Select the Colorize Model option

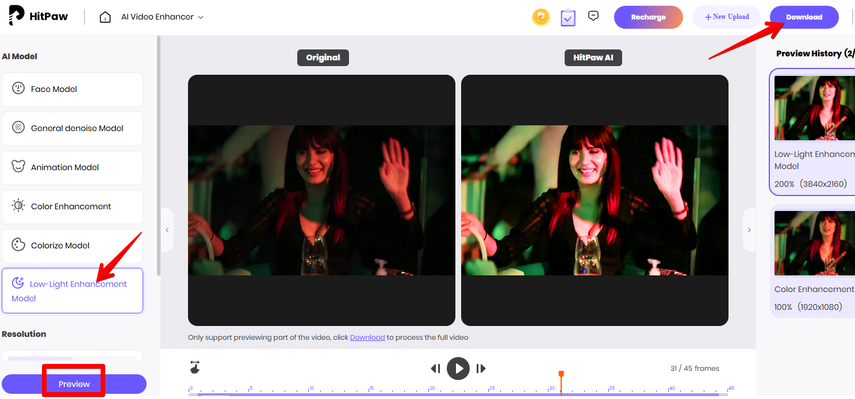pos(73,246)
